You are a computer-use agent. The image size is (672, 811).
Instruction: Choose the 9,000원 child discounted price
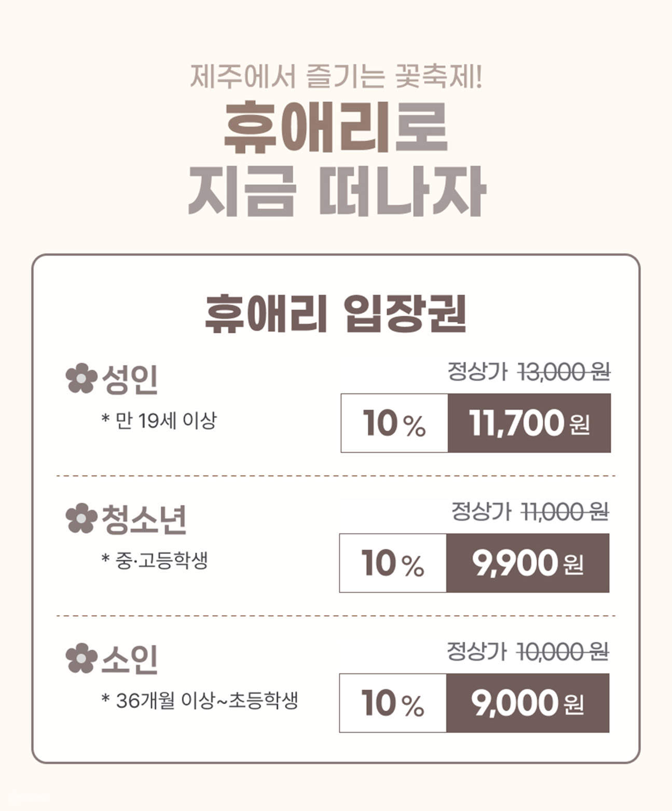pyautogui.click(x=527, y=704)
